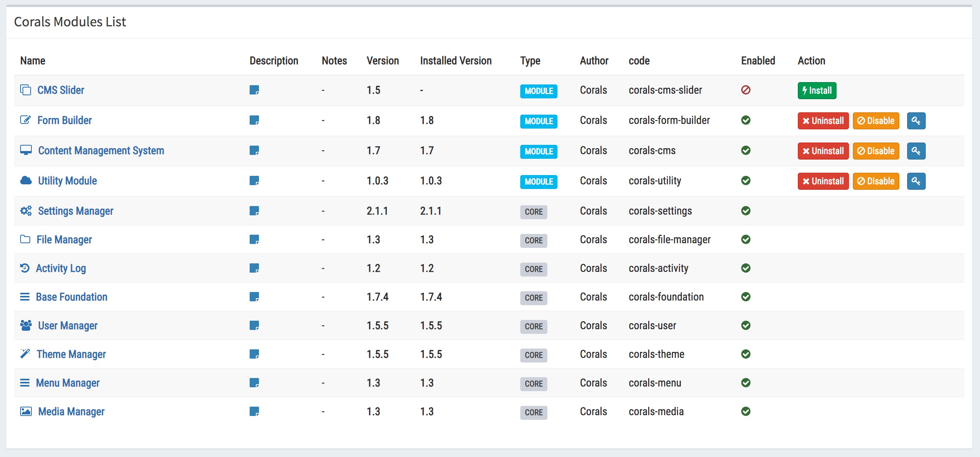This screenshot has width=980, height=457.
Task: Click the disabled status icon for CMS Slider
Action: click(746, 90)
